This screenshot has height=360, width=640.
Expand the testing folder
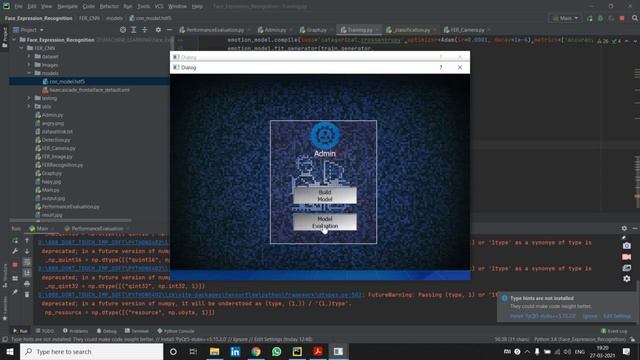pos(29,98)
